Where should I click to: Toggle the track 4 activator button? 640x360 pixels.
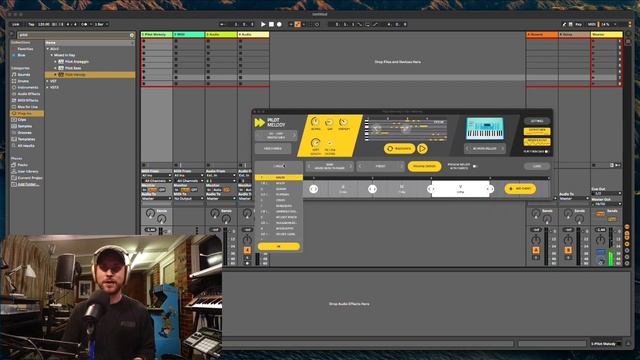[247, 250]
